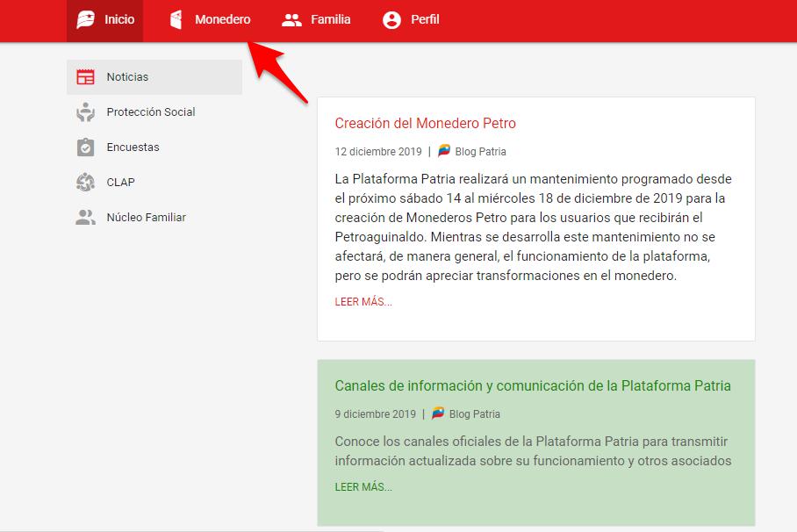This screenshot has height=532, width=797.
Task: Select Noticias in the sidebar
Action: [154, 76]
